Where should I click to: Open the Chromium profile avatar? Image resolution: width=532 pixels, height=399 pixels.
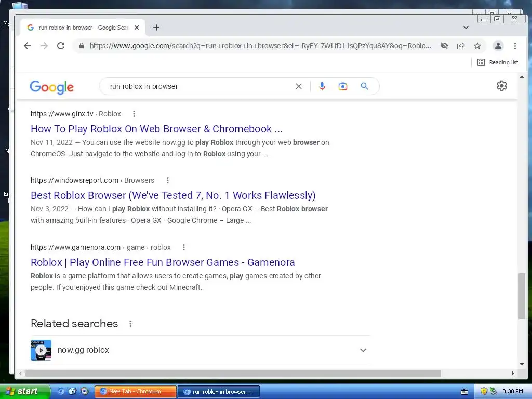pos(498,46)
